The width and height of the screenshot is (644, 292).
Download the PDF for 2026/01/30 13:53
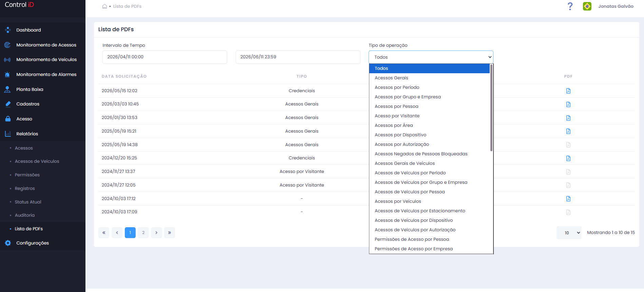(x=568, y=118)
